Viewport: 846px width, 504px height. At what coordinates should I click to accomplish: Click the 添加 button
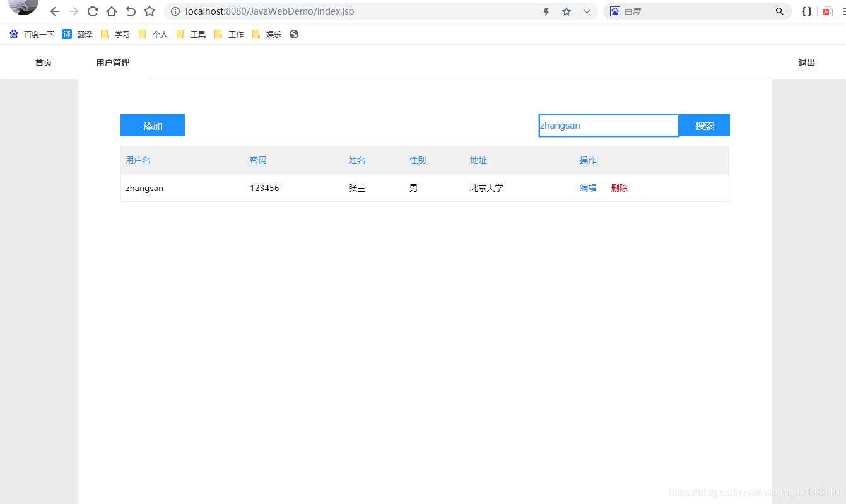point(152,125)
